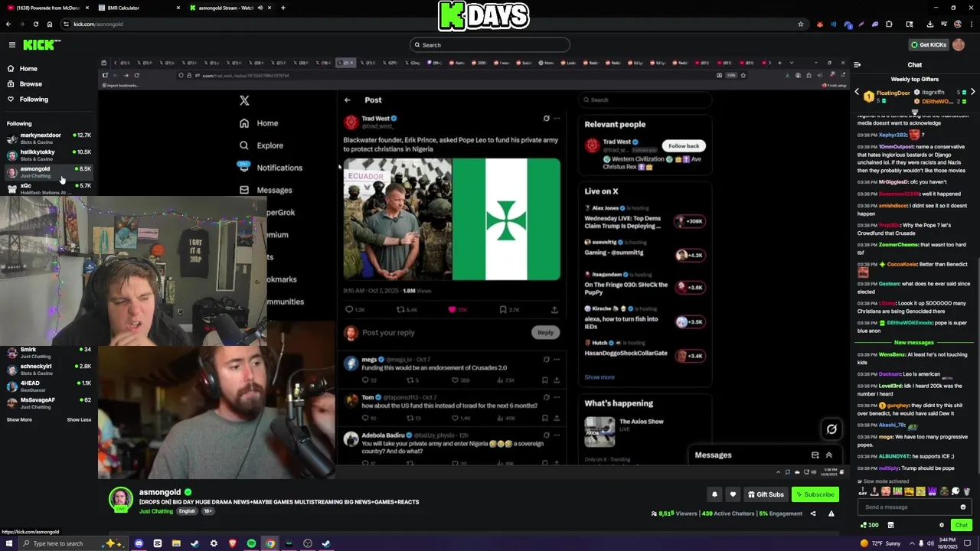Open MsSavageAF channel in sidebar
The height and width of the screenshot is (551, 980).
(49, 403)
